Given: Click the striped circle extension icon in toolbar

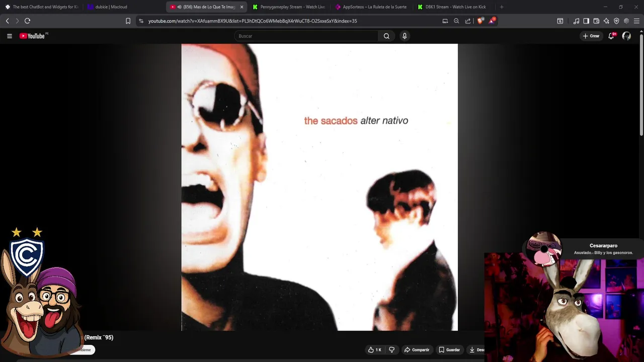Looking at the screenshot, I should 626,21.
